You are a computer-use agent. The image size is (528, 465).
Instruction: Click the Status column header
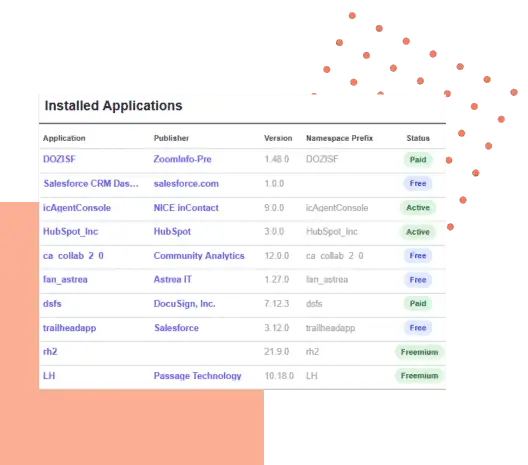[418, 138]
